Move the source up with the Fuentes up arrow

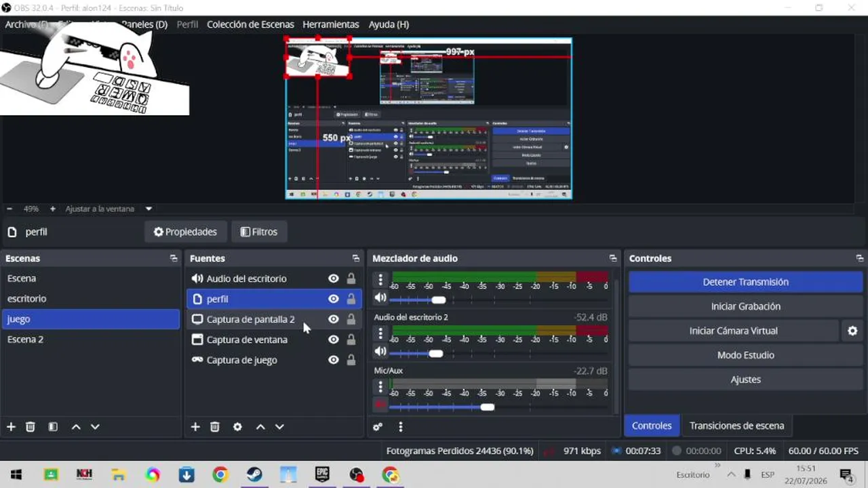pos(260,427)
